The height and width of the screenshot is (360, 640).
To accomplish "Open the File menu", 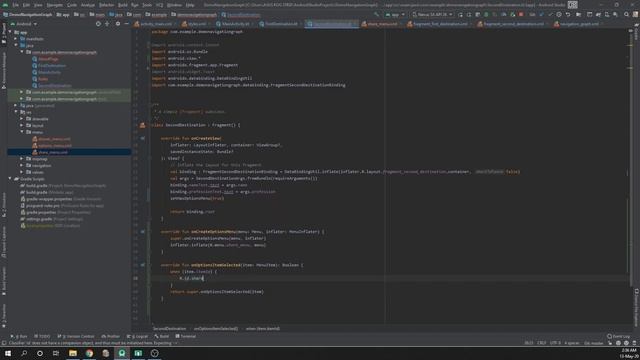I will coord(15,5).
